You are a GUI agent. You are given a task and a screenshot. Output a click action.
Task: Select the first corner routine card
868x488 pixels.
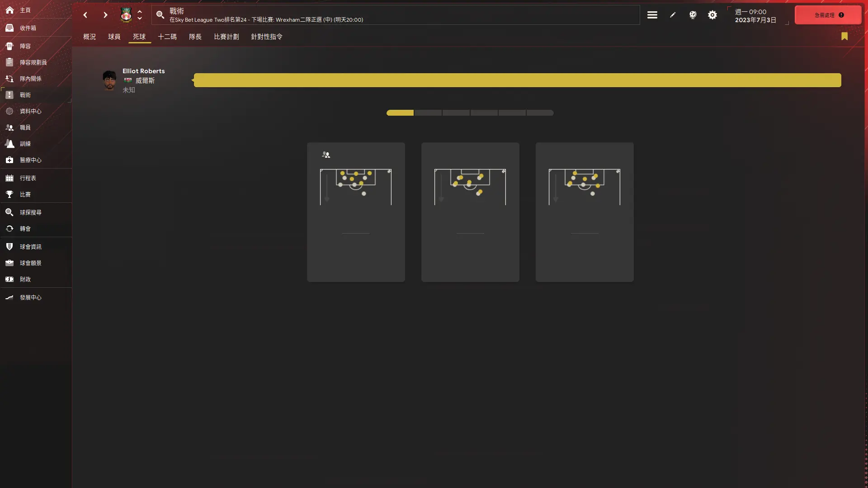pos(356,212)
